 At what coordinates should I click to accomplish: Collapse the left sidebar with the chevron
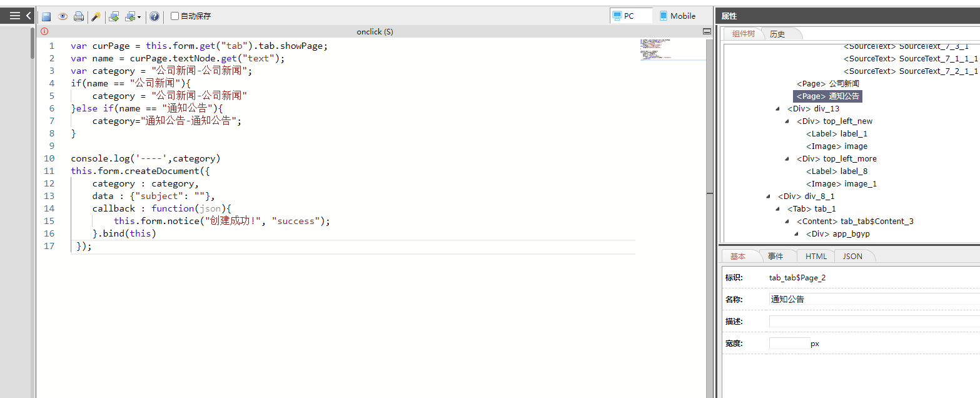(29, 16)
